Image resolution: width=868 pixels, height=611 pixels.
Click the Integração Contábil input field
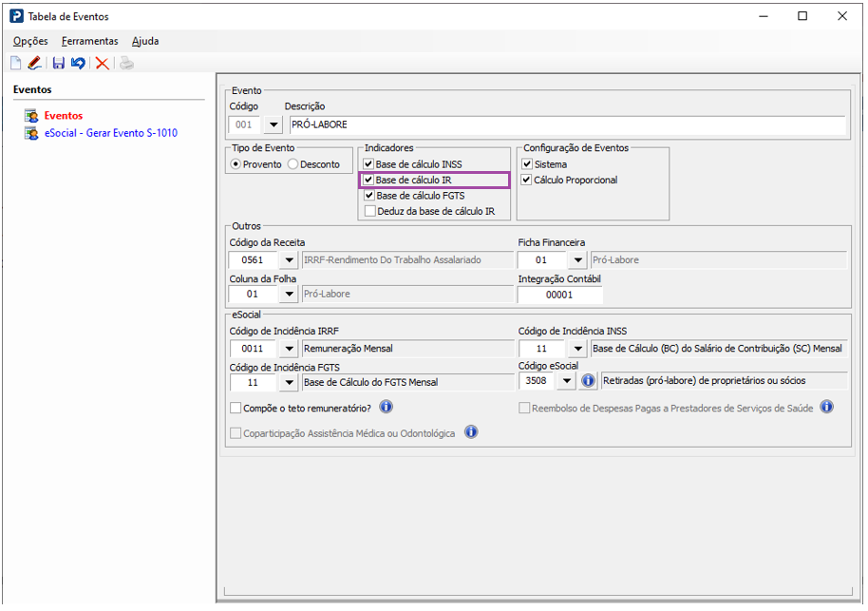(559, 295)
